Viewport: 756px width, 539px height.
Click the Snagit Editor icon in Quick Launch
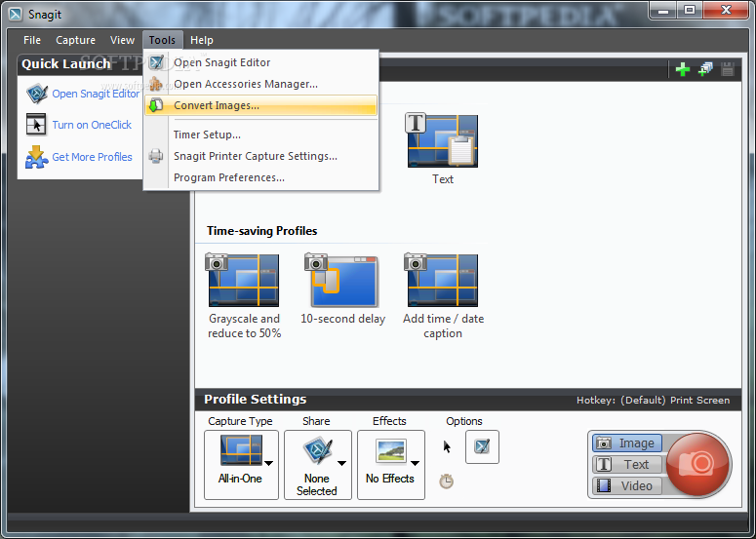37,94
